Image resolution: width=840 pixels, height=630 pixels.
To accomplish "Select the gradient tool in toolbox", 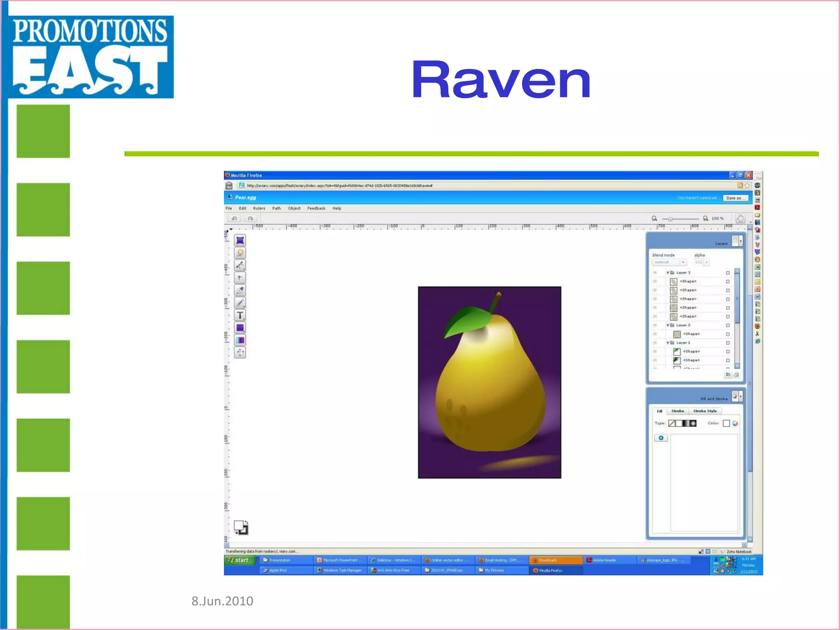I will (x=240, y=340).
